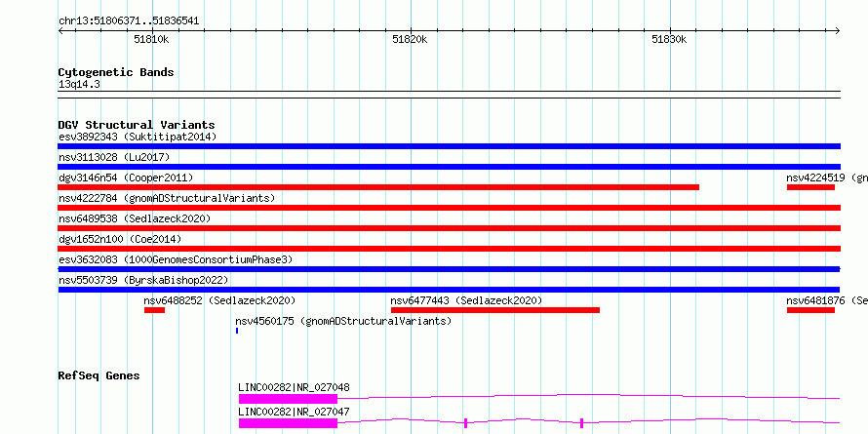868x434 pixels.
Task: Select the blue bar under esv3632083
Action: 449,269
